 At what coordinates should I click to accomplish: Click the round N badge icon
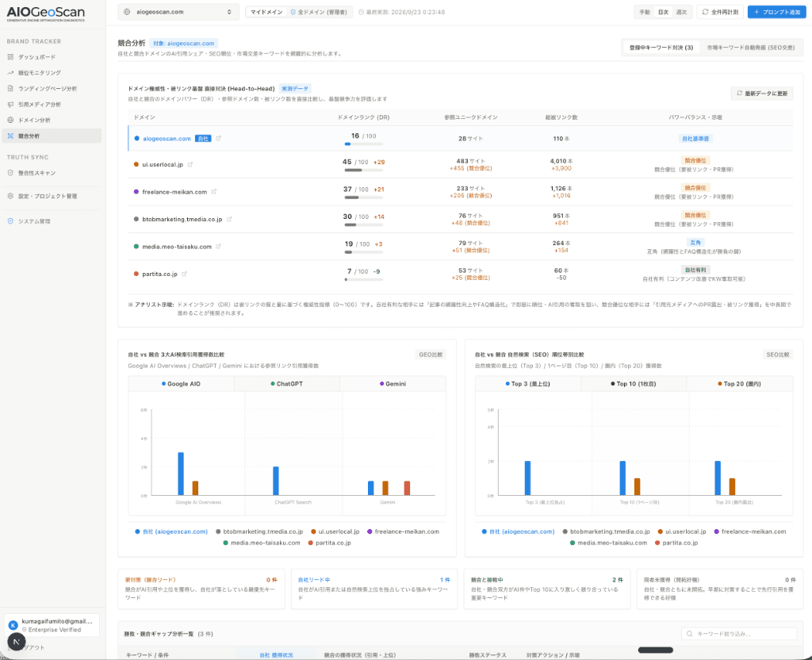point(17,642)
